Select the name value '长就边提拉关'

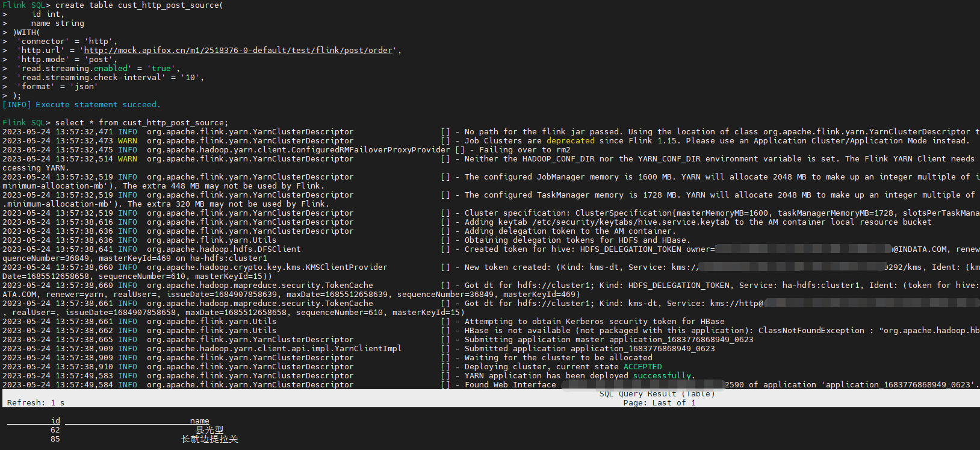tap(209, 439)
